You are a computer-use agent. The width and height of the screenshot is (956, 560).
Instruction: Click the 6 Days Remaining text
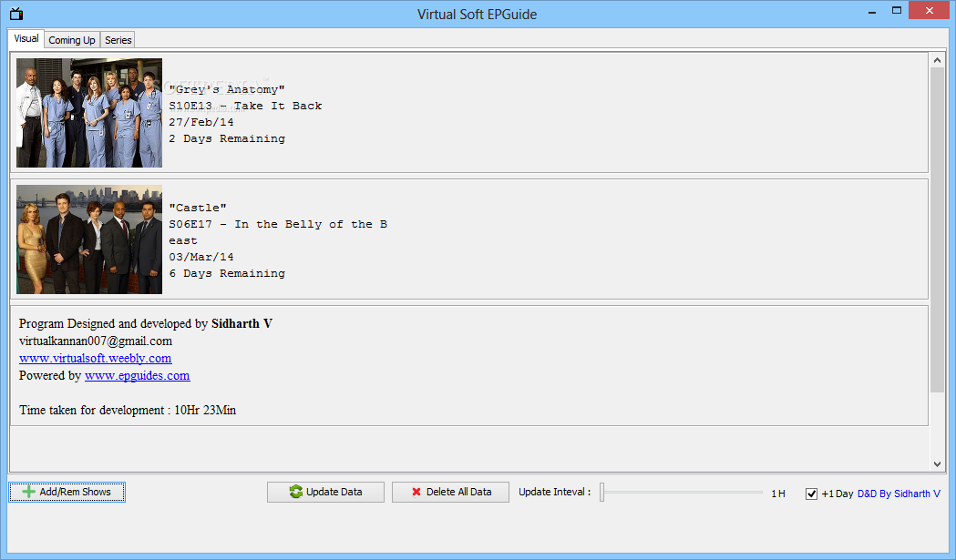(x=227, y=273)
